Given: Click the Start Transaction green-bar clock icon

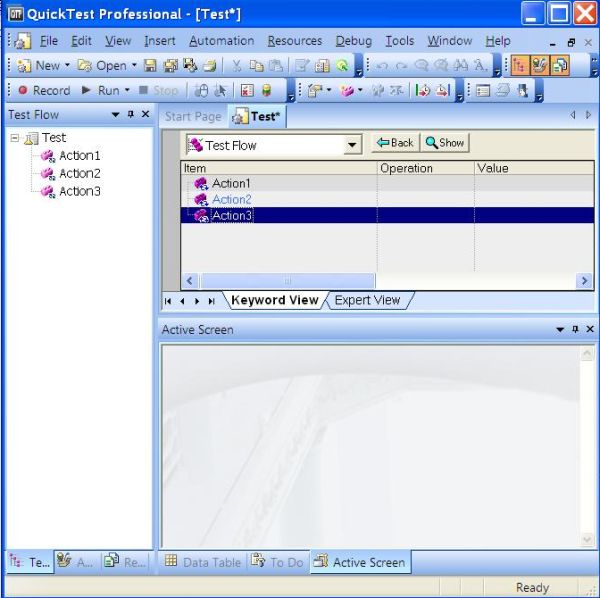Looking at the screenshot, I should click(x=422, y=91).
